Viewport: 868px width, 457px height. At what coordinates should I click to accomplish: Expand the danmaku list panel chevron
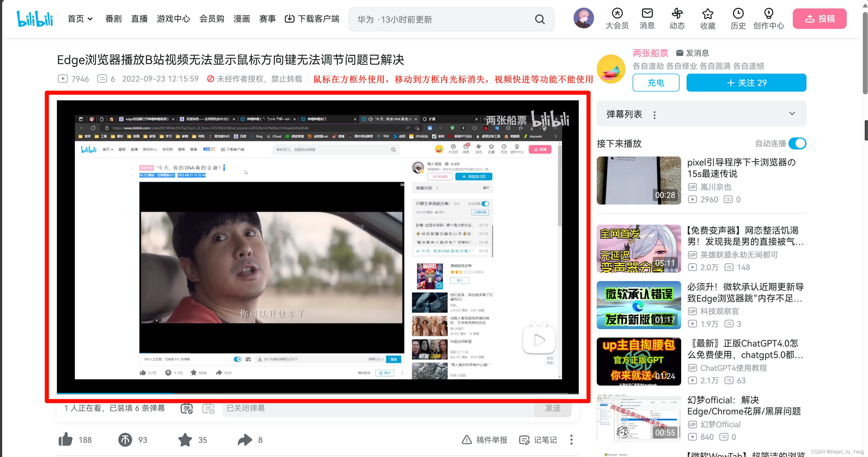coord(792,114)
